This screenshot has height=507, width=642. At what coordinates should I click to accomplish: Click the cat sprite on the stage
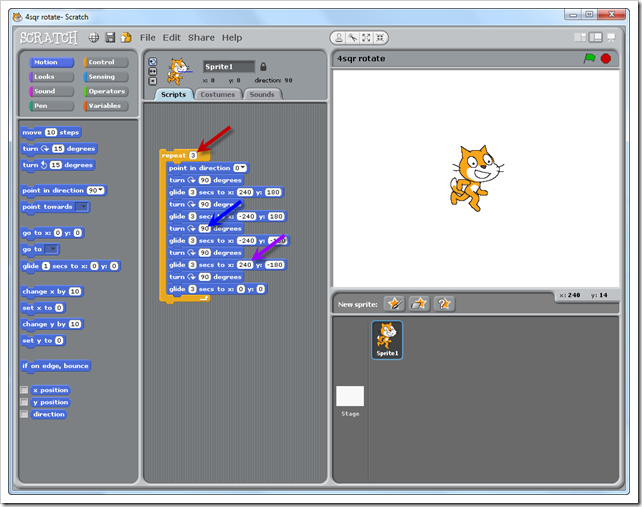pyautogui.click(x=476, y=178)
